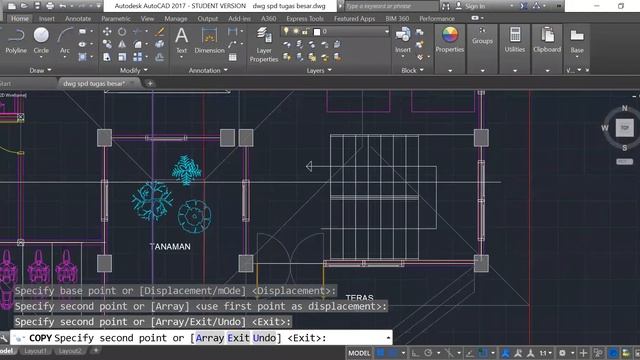Activate the Mirror tool in Modify panel
Viewport: 640px width, 360px height.
122,44
